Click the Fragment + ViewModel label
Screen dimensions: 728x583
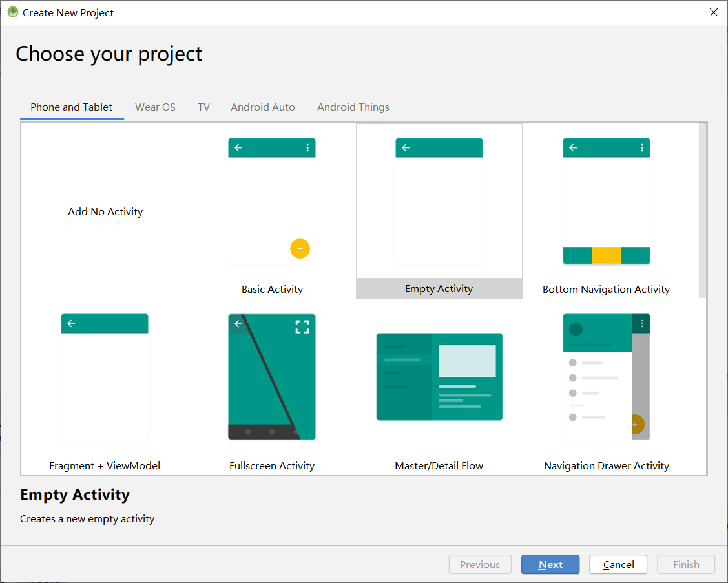105,466
